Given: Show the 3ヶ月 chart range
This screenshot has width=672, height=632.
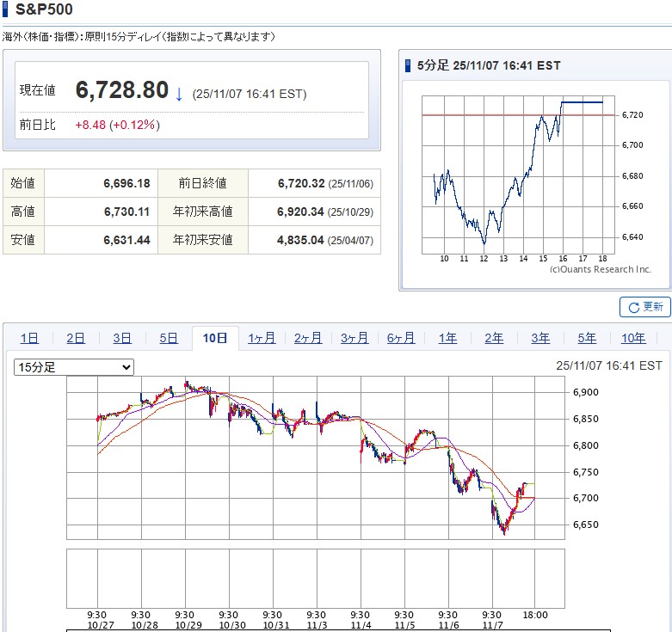Looking at the screenshot, I should coord(354,339).
